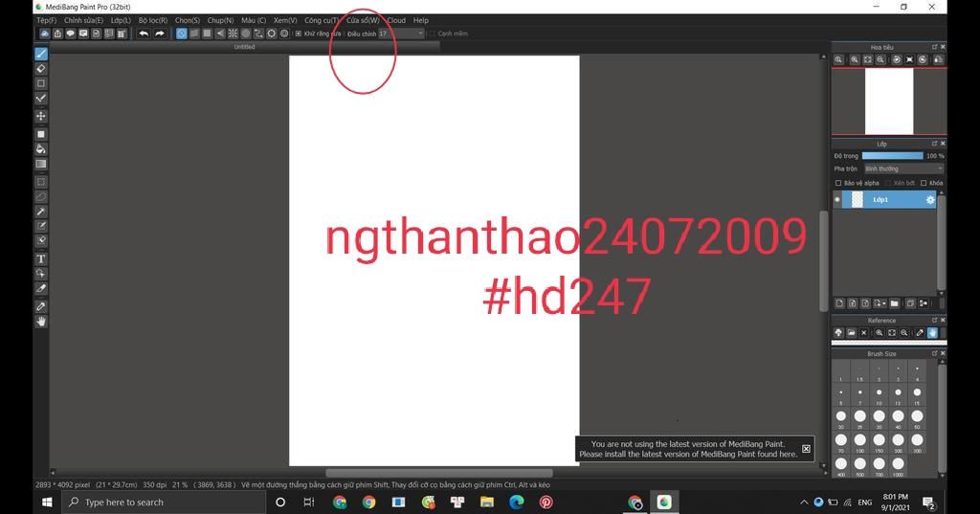Click the share export icon in the top toolbar

coord(57,34)
